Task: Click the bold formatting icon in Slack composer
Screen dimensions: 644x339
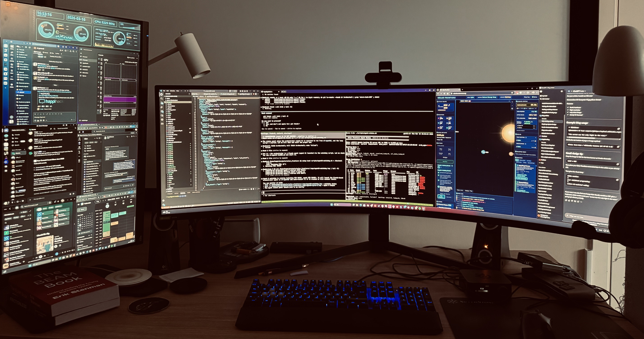Action: pyautogui.click(x=35, y=114)
